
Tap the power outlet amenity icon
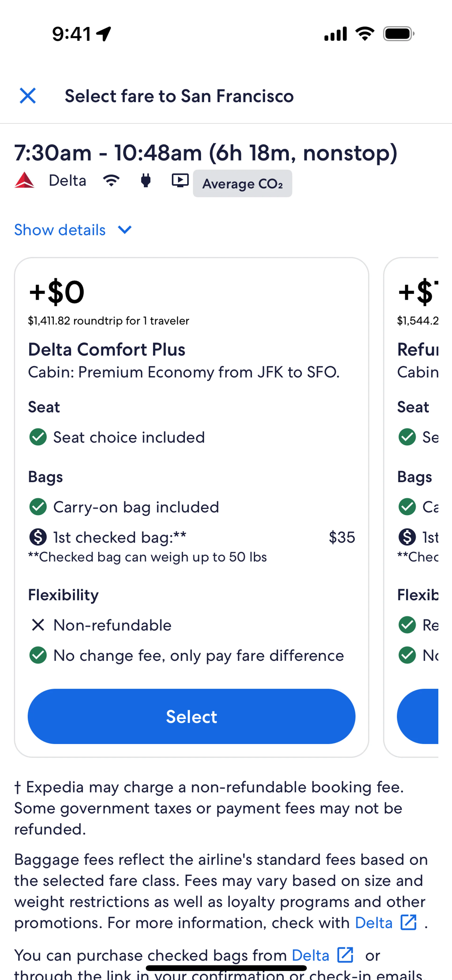[146, 180]
